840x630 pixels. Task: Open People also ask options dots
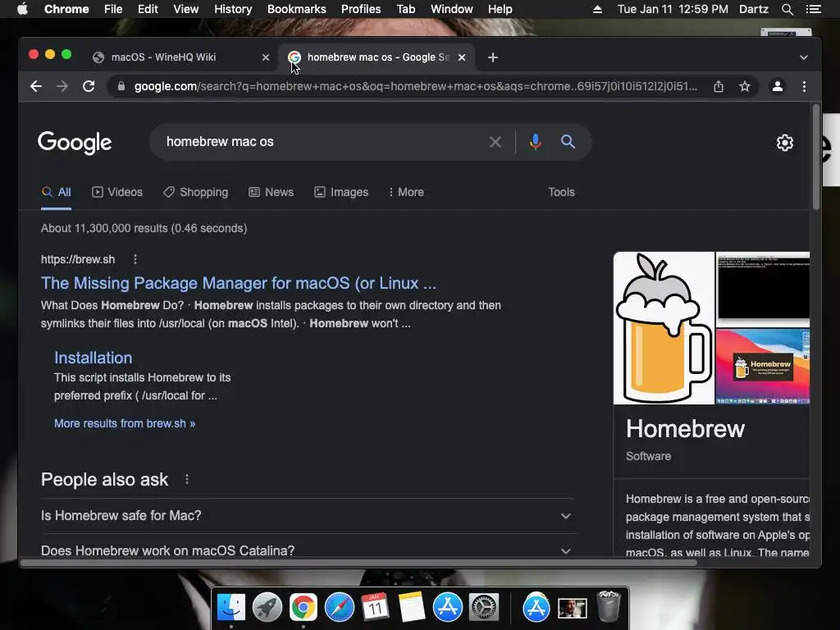pyautogui.click(x=186, y=479)
